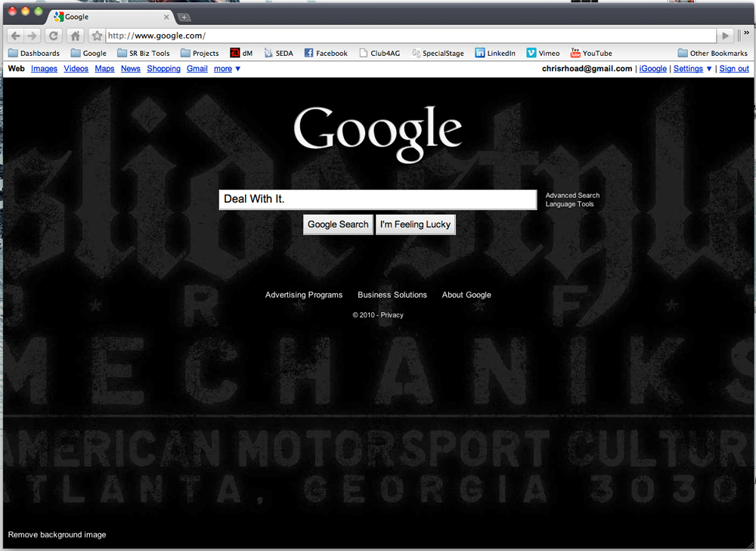The height and width of the screenshot is (551, 756).
Task: Go forward with the forward arrow
Action: pos(32,36)
